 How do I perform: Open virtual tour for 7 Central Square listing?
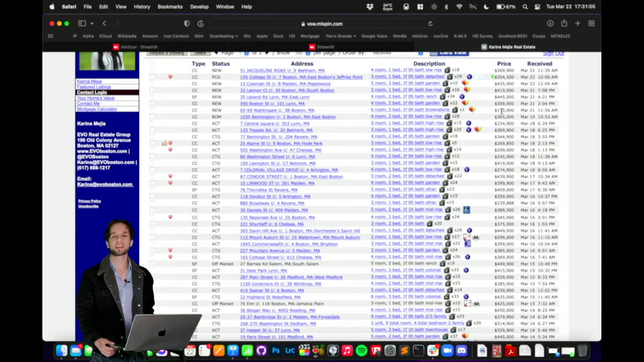(x=469, y=123)
